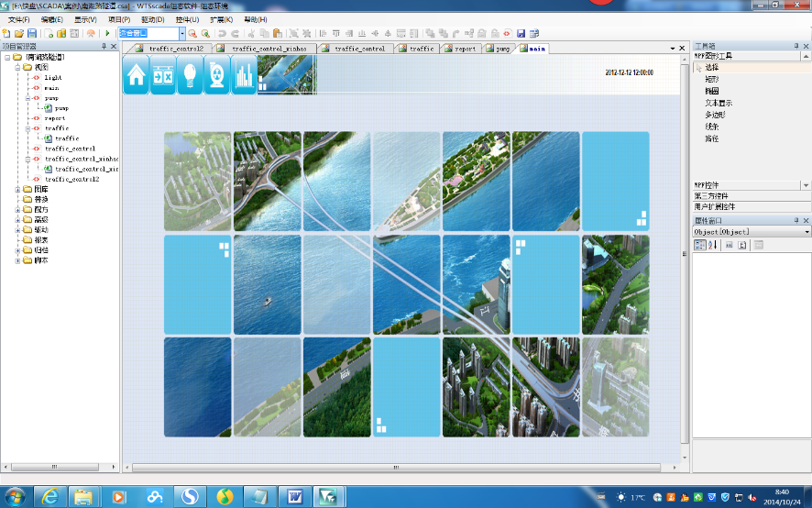The width and height of the screenshot is (812, 508).
Task: Close the project manager panel
Action: click(114, 46)
